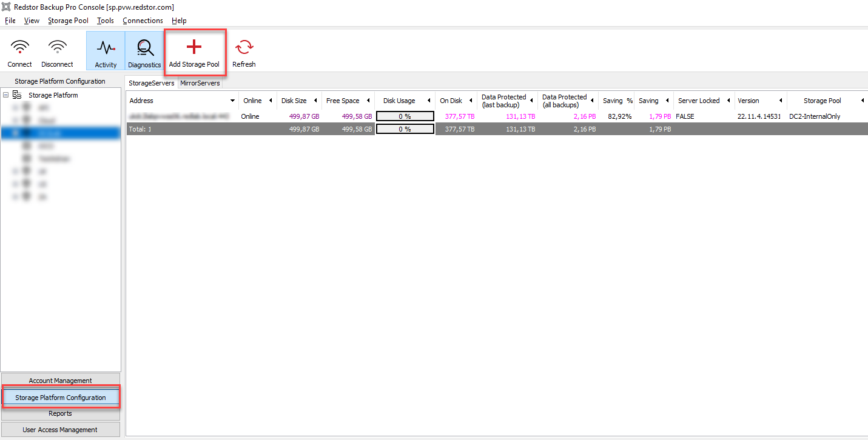This screenshot has height=440, width=868.
Task: Open the Storage Pool column header arrow
Action: coord(862,101)
